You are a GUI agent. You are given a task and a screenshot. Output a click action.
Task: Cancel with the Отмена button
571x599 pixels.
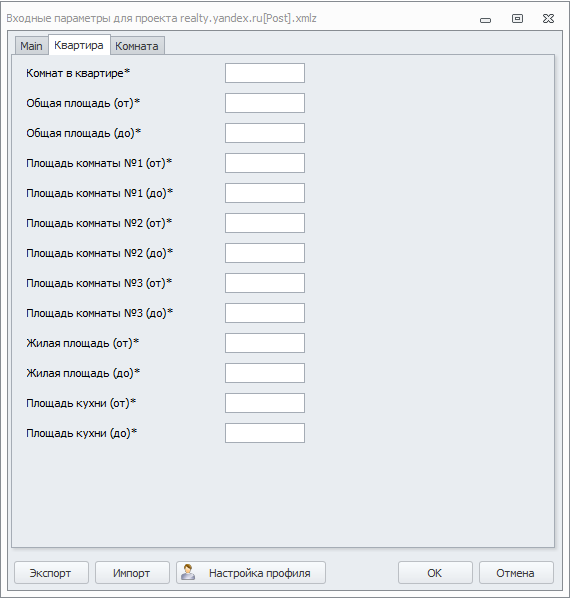(516, 573)
